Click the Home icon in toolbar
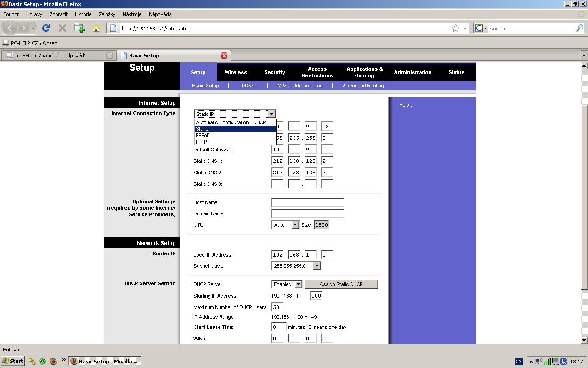This screenshot has height=368, width=588. point(96,28)
